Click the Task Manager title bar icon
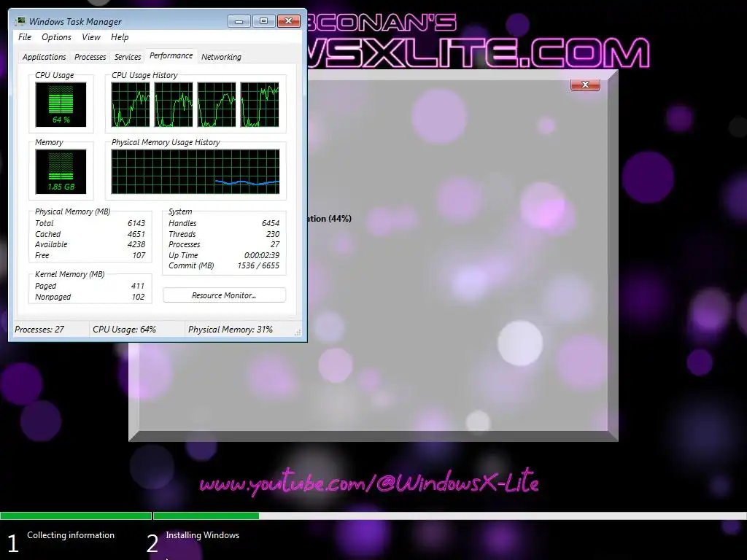Screen dimensions: 747x560 click(x=20, y=21)
